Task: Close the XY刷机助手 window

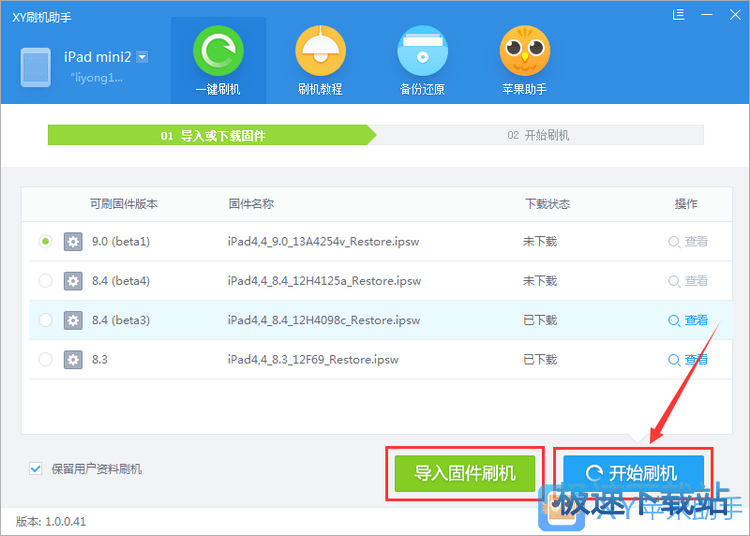Action: [735, 15]
